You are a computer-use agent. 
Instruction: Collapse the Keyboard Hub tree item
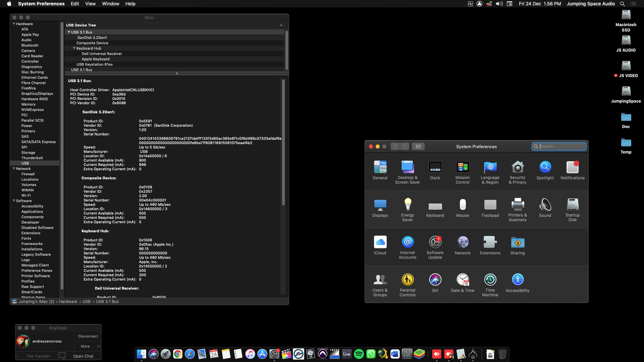74,48
